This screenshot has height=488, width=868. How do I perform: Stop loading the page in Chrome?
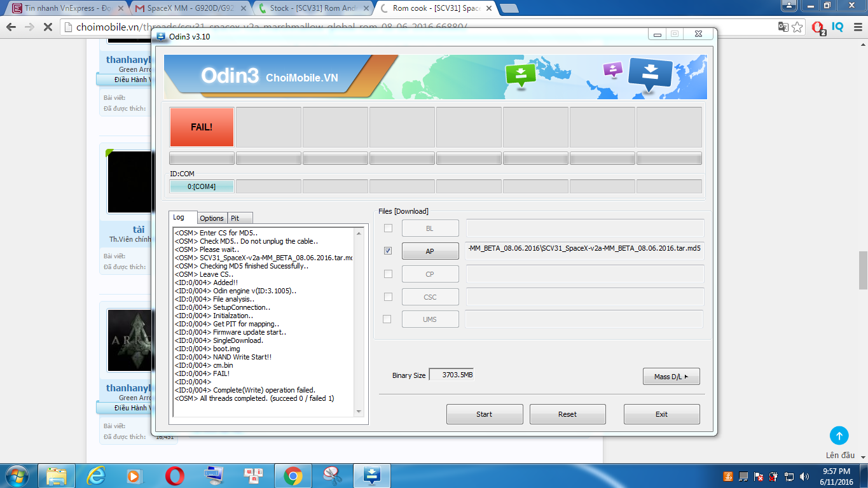[x=48, y=27]
